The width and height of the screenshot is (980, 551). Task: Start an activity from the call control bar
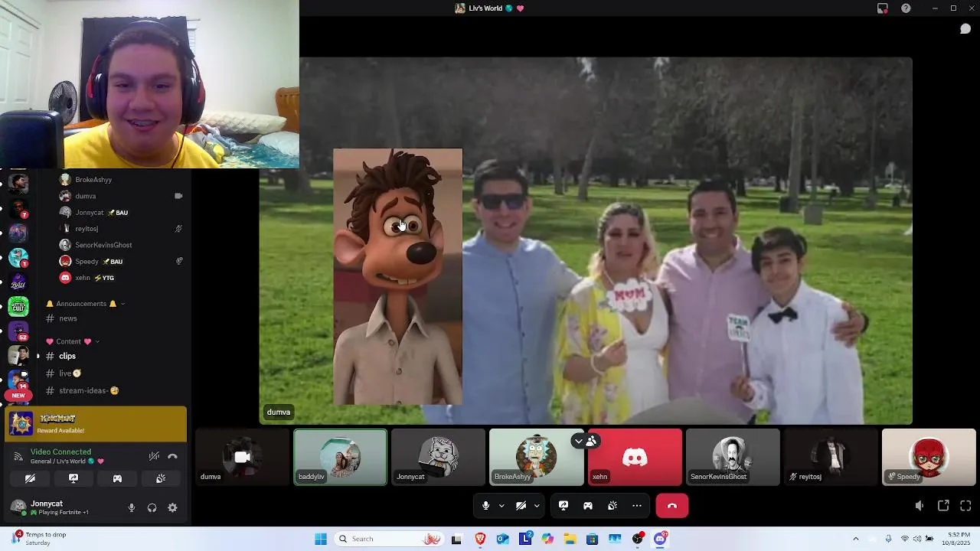click(x=588, y=506)
